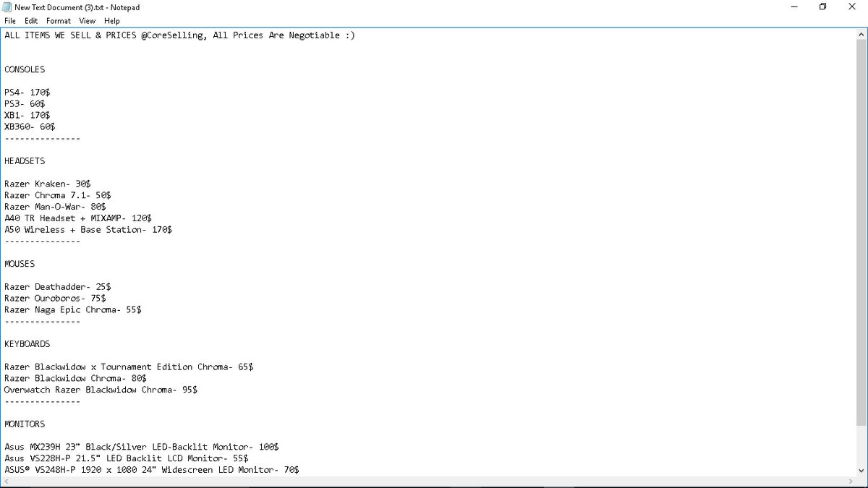Click the vertical scrollbar thumb
The height and width of the screenshot is (488, 868).
(861, 233)
